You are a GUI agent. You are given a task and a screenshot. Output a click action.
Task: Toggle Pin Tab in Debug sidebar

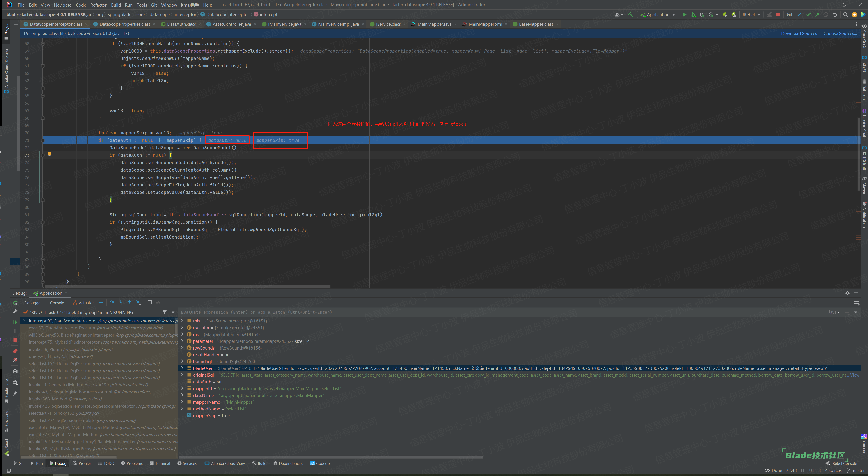(x=15, y=393)
